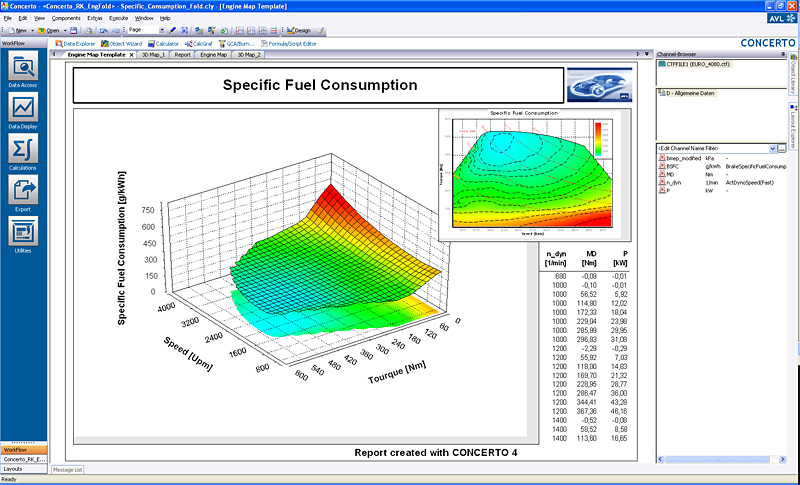800x485 pixels.
Task: Click the Redo arrow icon
Action: click(x=115, y=31)
